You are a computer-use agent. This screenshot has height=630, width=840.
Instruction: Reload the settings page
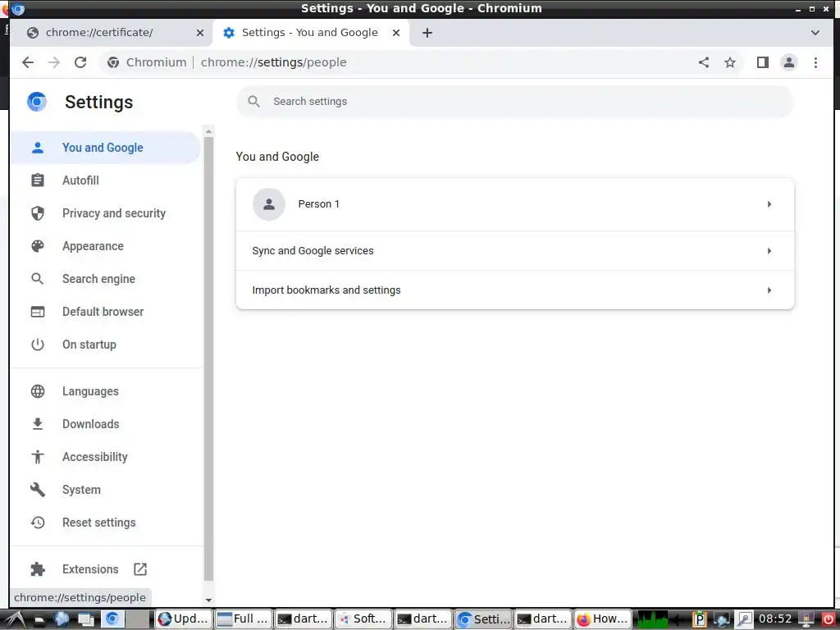click(80, 62)
